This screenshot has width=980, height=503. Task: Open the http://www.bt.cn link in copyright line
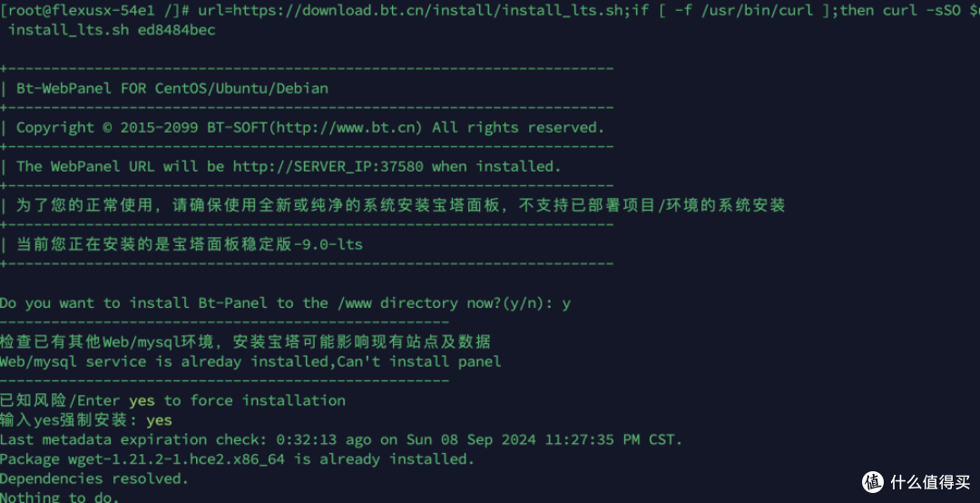348,127
